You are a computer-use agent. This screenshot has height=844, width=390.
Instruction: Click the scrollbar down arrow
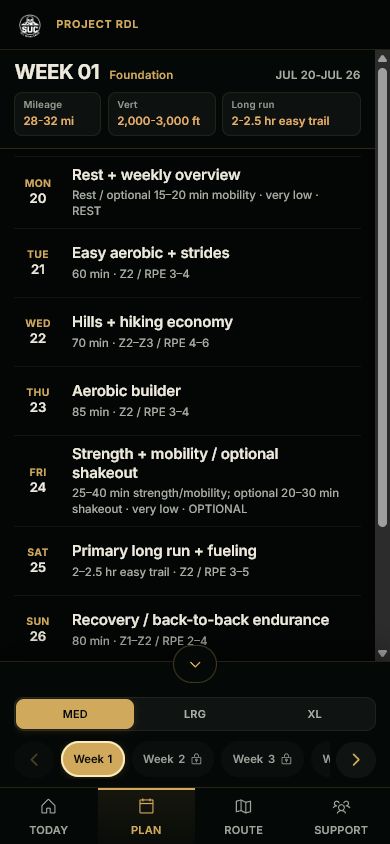tap(382, 653)
